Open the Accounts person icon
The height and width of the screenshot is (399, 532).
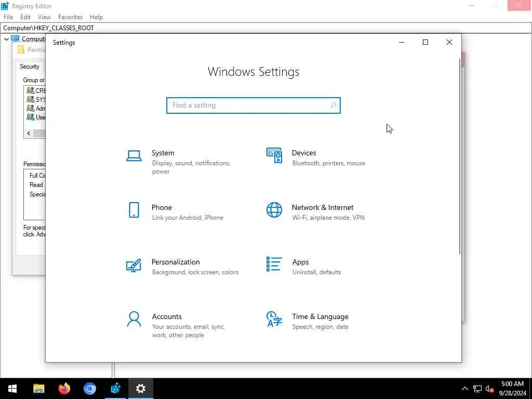[x=134, y=319]
